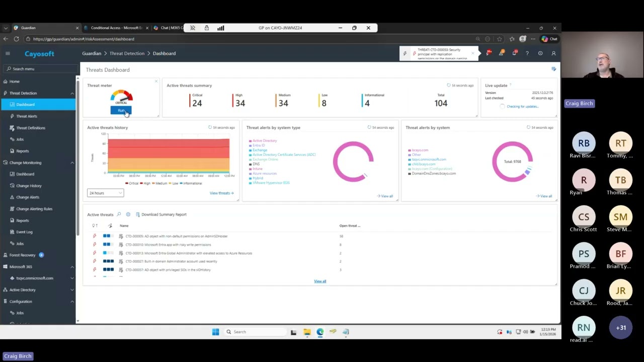This screenshot has height=362, width=644.
Task: Click the Download Summary Report button
Action: (x=161, y=215)
